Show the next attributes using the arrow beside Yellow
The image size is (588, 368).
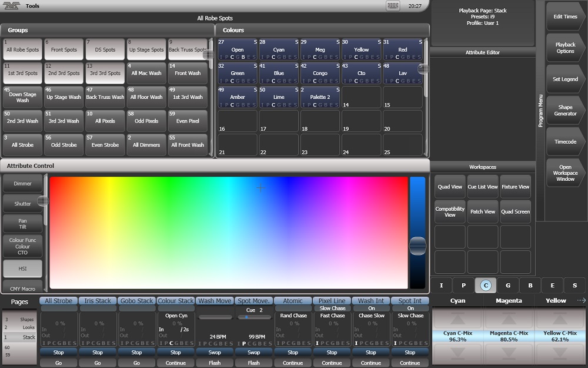(x=581, y=300)
